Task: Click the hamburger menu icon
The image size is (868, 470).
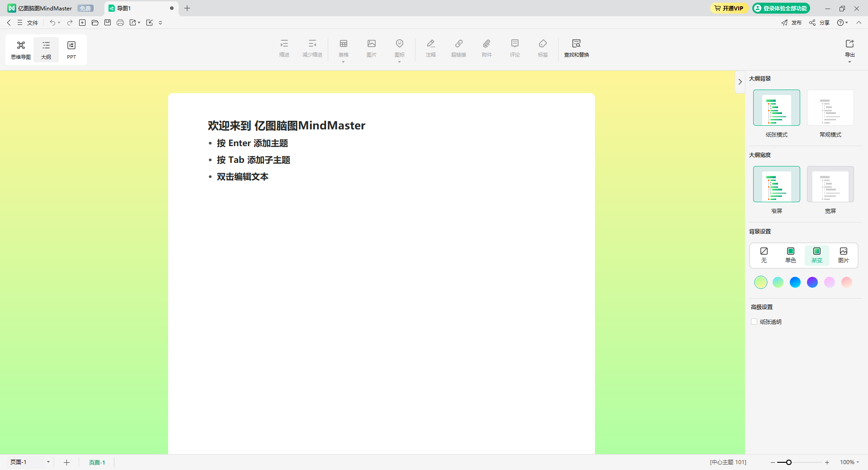Action: (20, 23)
